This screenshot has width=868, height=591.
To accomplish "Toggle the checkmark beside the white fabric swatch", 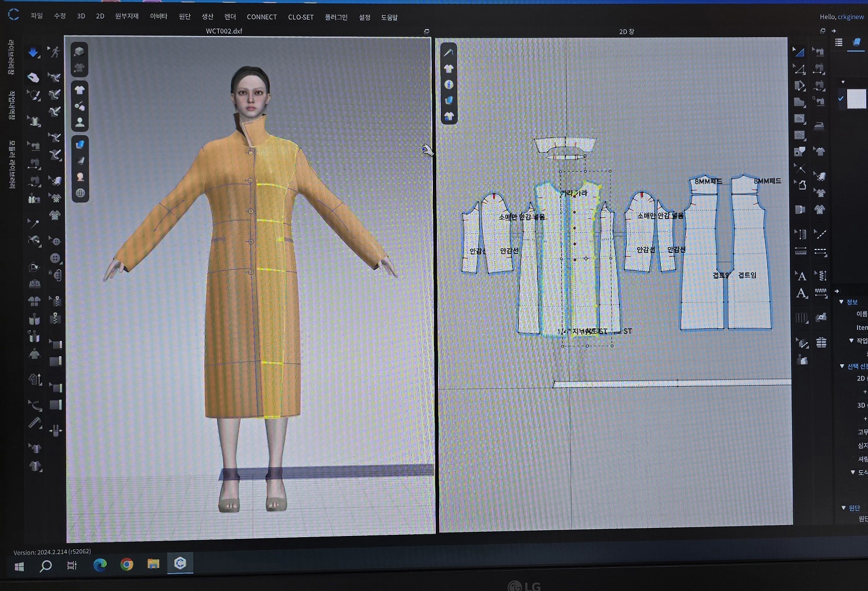I will 841,99.
